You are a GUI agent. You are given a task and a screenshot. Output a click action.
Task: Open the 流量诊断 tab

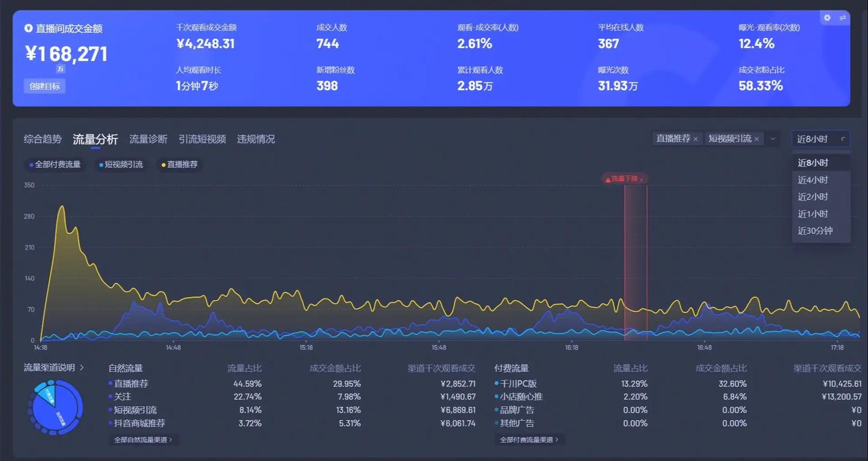(x=148, y=139)
